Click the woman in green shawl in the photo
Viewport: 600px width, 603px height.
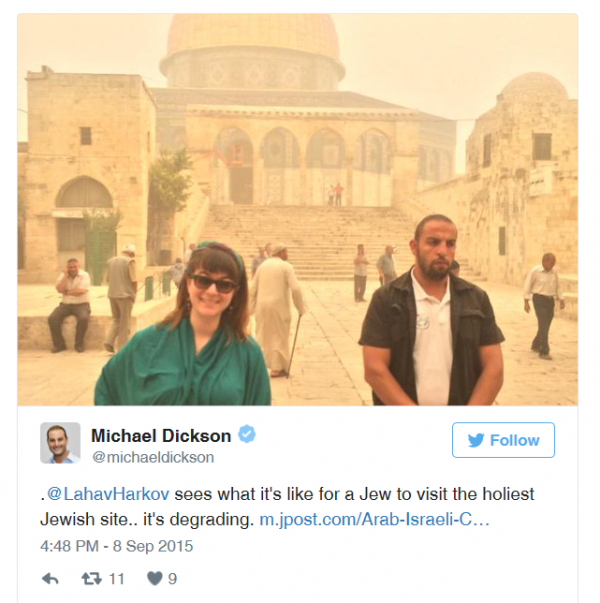(x=183, y=325)
